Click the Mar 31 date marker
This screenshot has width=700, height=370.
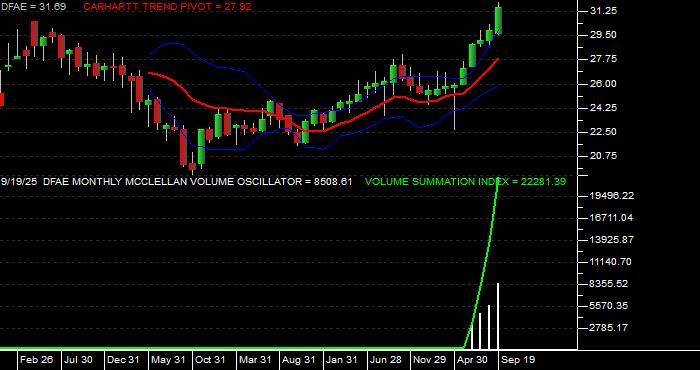point(254,360)
